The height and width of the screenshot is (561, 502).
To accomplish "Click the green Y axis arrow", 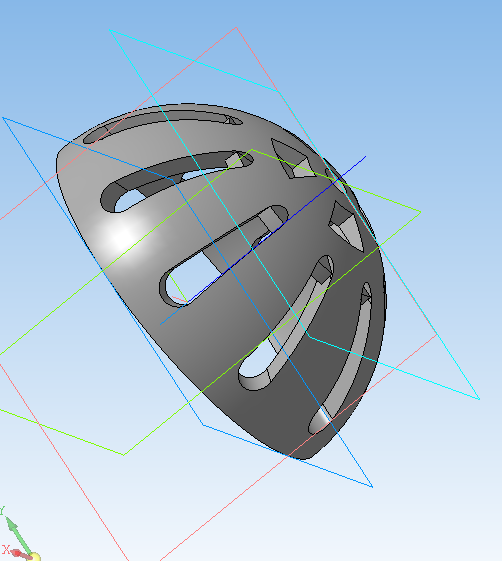I will coord(17,534).
